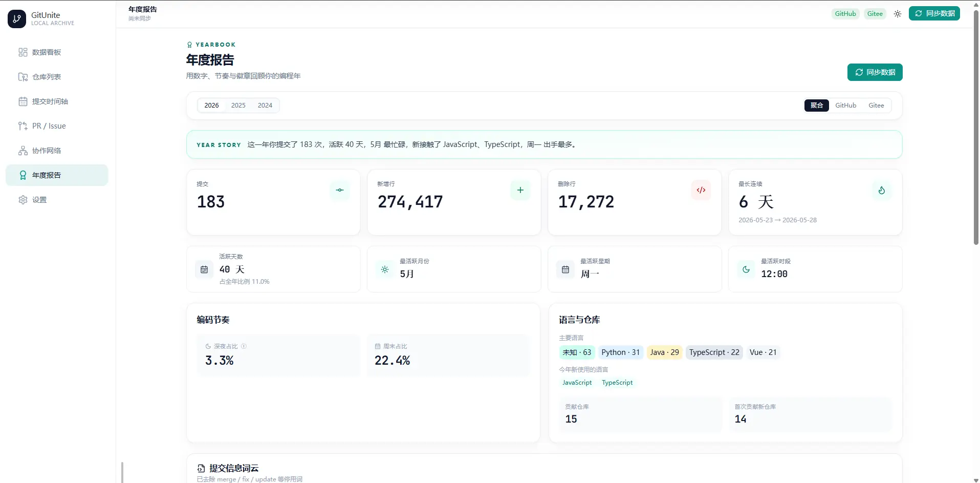This screenshot has width=980, height=483.
Task: Click the 提交时间轴 calendar icon
Action: point(23,101)
